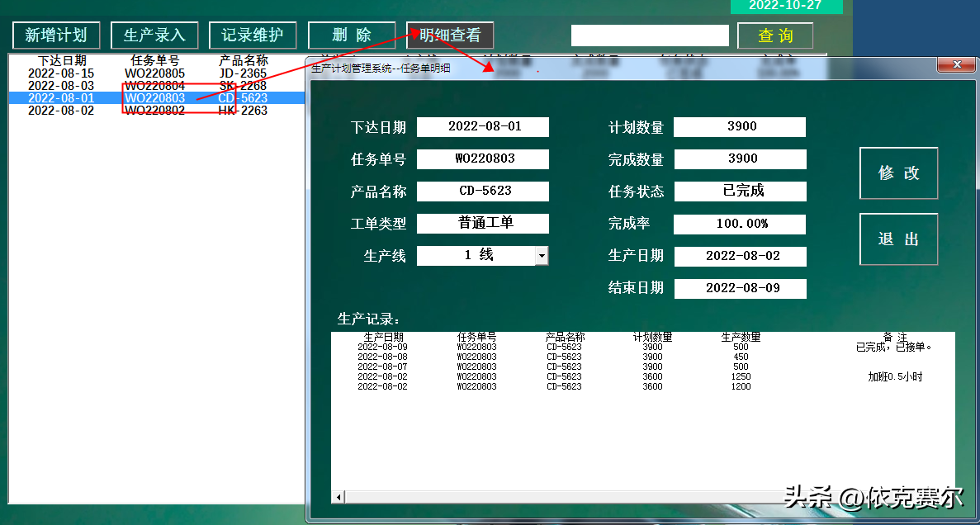Viewport: 980px width, 525px height.
Task: Click 任务单号 column header in main list
Action: pos(155,60)
